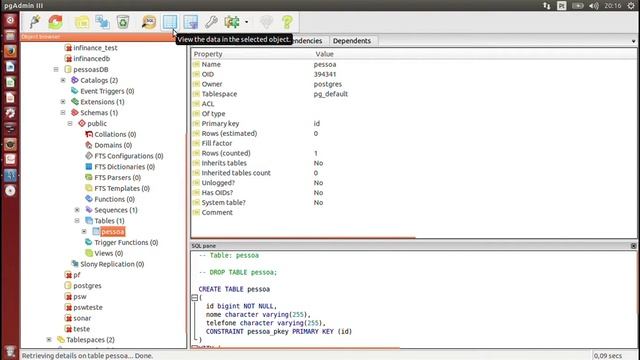Select Functions (0) in tree

coord(114,199)
